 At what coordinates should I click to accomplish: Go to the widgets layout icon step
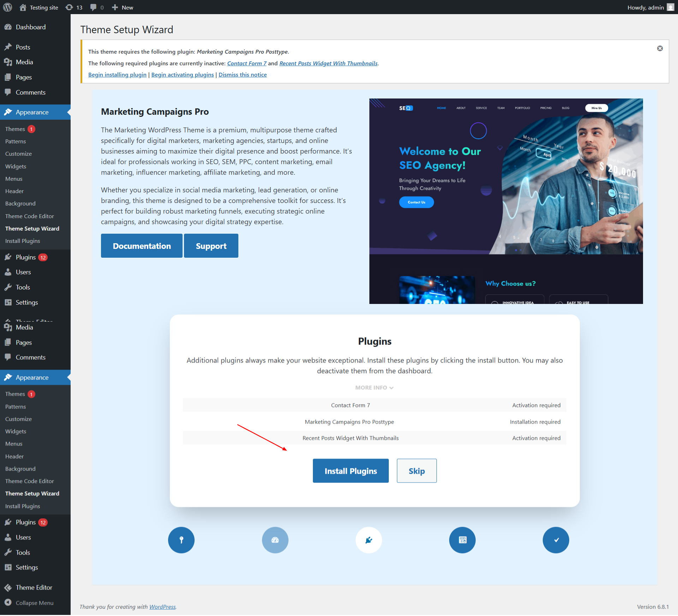click(x=462, y=540)
